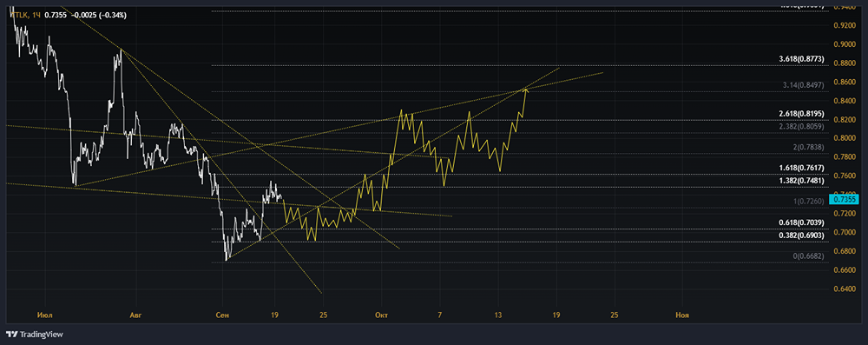This screenshot has height=345, width=868.
Task: Select the 2.382(0.8059) Fibonacci level label
Action: tap(801, 126)
